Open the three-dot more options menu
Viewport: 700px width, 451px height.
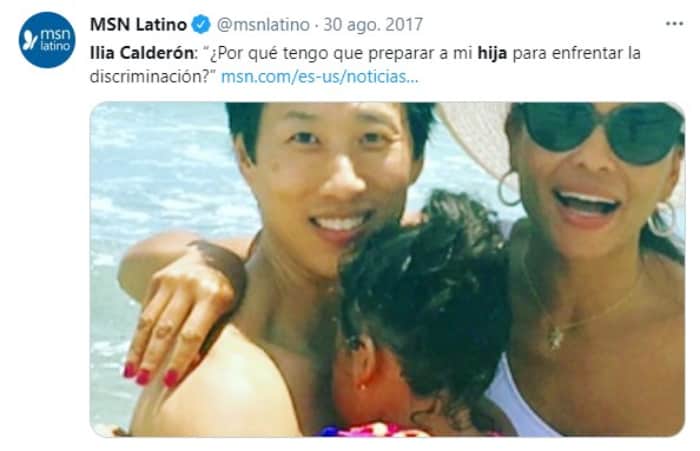click(674, 24)
